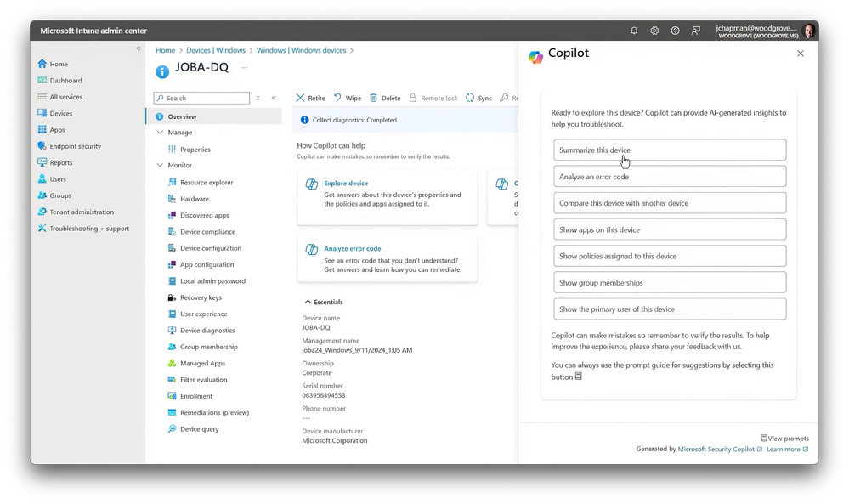
Task: Click the Reports icon in sidebar
Action: pyautogui.click(x=42, y=162)
